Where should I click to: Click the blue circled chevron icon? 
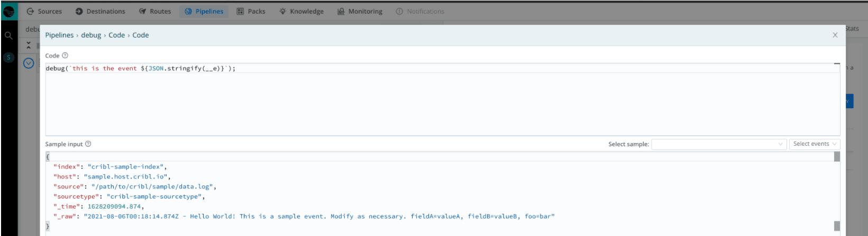29,63
